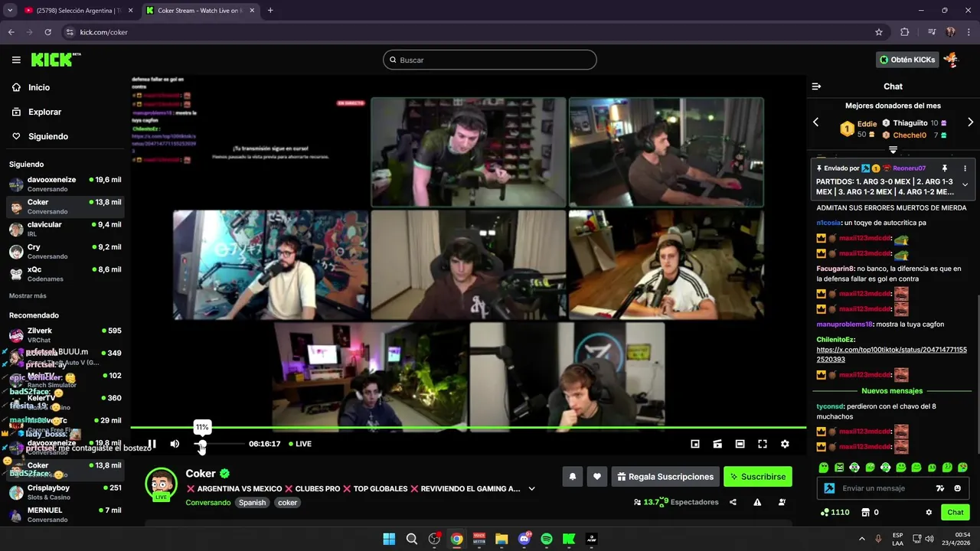Open the channel points 1110 balance
The width and height of the screenshot is (980, 551).
coord(835,513)
